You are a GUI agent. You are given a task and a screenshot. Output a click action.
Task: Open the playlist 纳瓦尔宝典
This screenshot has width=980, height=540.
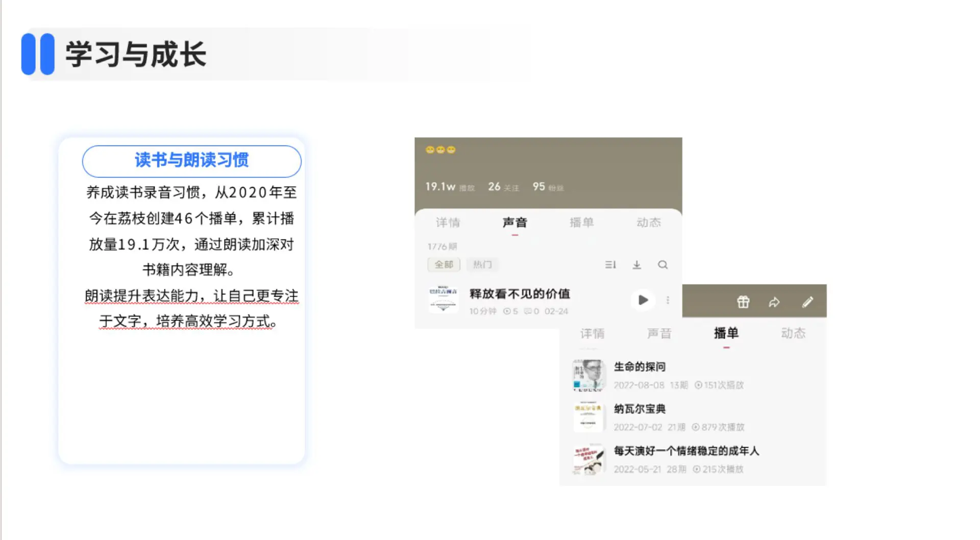click(640, 409)
